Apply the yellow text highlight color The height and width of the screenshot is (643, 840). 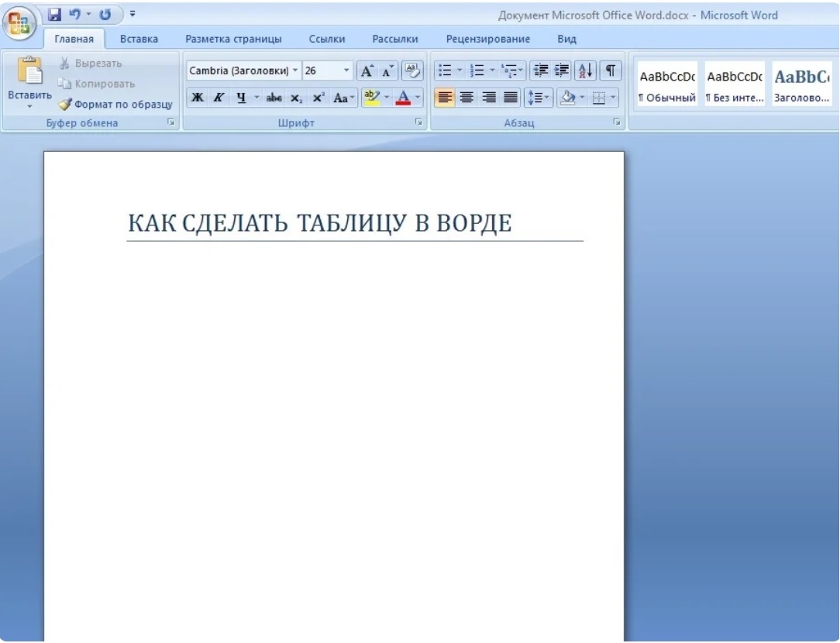372,98
